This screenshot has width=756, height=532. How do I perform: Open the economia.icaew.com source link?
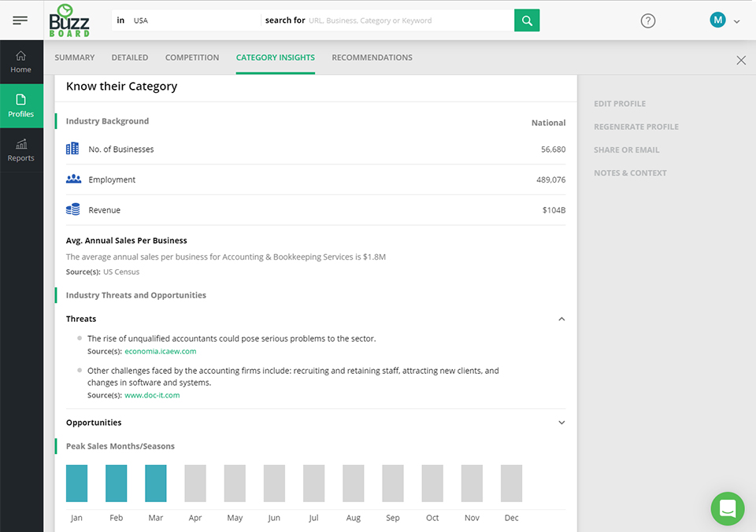tap(160, 351)
